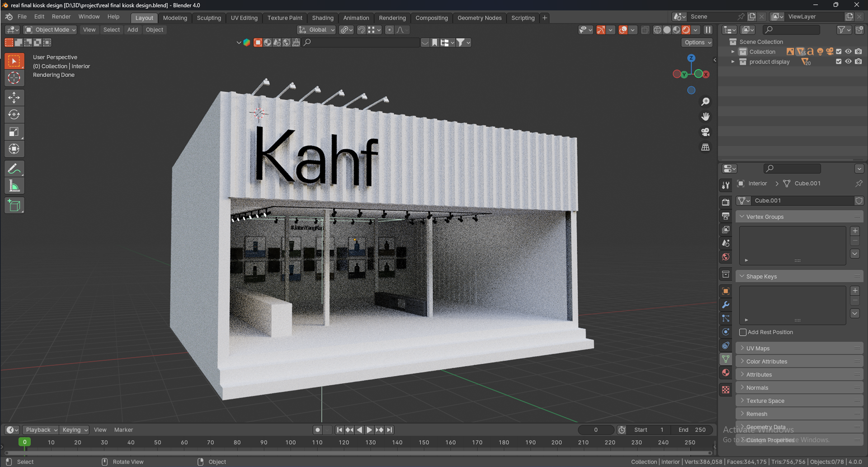Switch to the Geometry Nodes tab
This screenshot has width=868, height=467.
(x=479, y=18)
